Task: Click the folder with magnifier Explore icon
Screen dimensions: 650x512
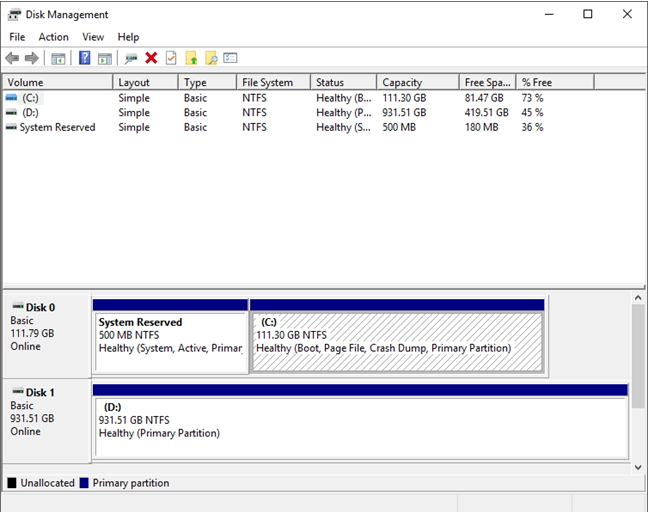Action: (x=211, y=58)
